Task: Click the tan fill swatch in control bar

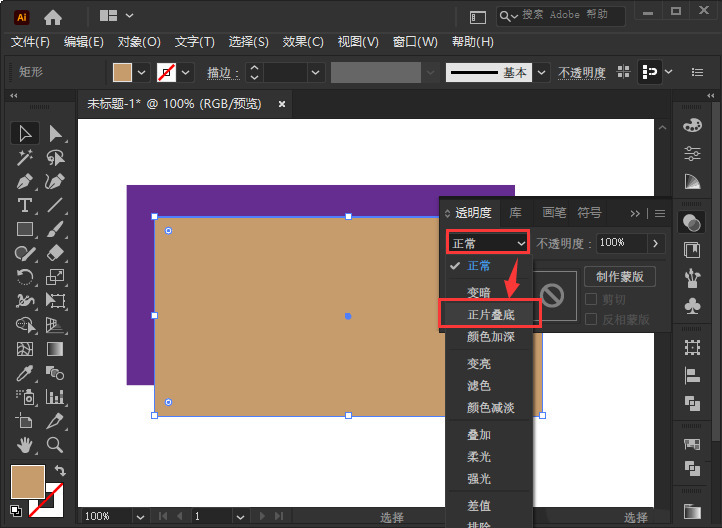Action: [x=122, y=72]
